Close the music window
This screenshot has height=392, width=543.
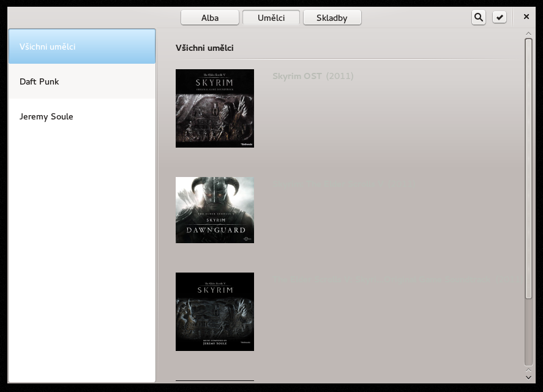[526, 17]
